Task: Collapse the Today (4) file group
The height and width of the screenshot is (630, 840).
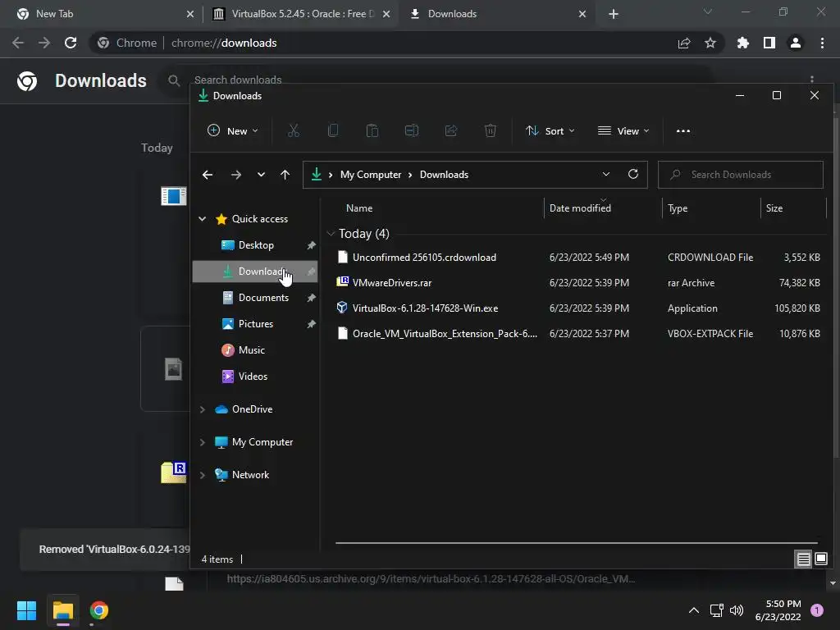Action: pyautogui.click(x=331, y=234)
